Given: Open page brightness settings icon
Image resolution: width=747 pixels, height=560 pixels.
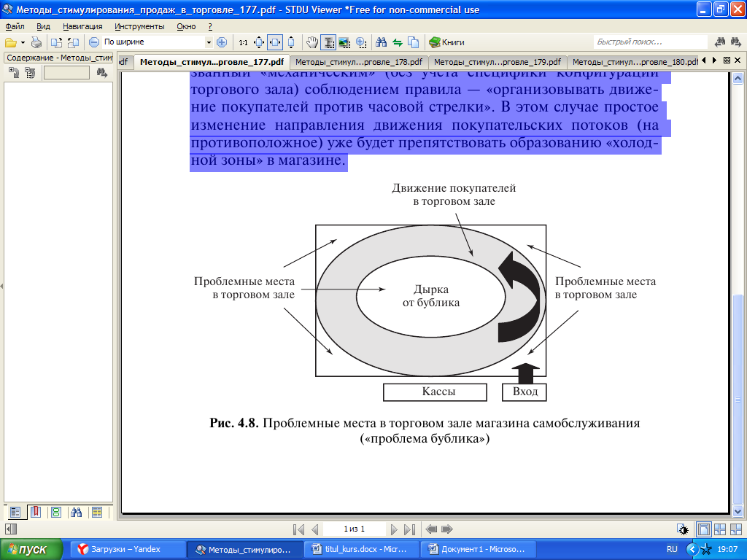Looking at the screenshot, I should pyautogui.click(x=683, y=529).
